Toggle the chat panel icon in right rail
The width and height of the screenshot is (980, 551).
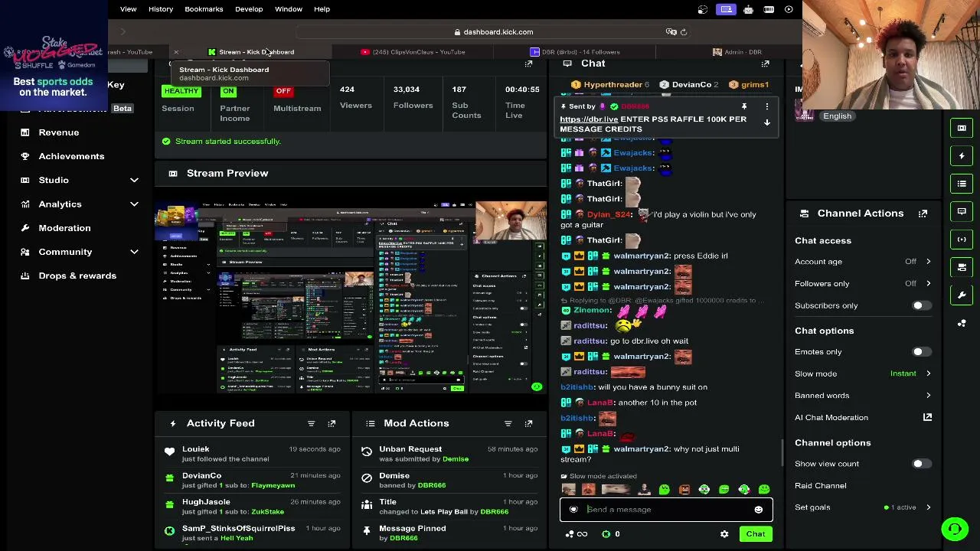962,211
